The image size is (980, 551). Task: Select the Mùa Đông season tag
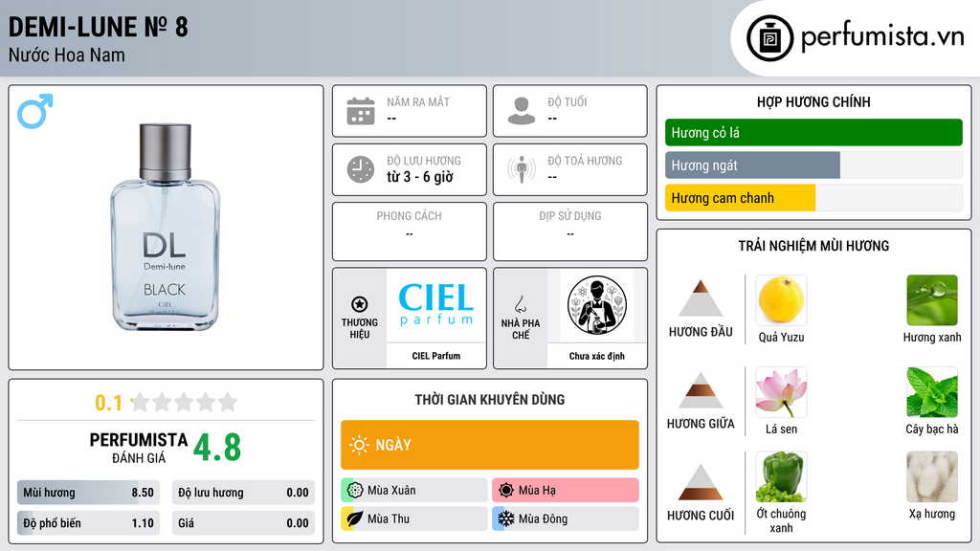[566, 518]
